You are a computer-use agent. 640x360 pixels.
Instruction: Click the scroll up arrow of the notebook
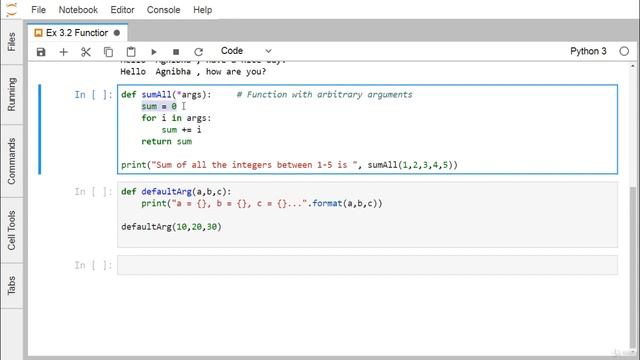click(x=633, y=66)
